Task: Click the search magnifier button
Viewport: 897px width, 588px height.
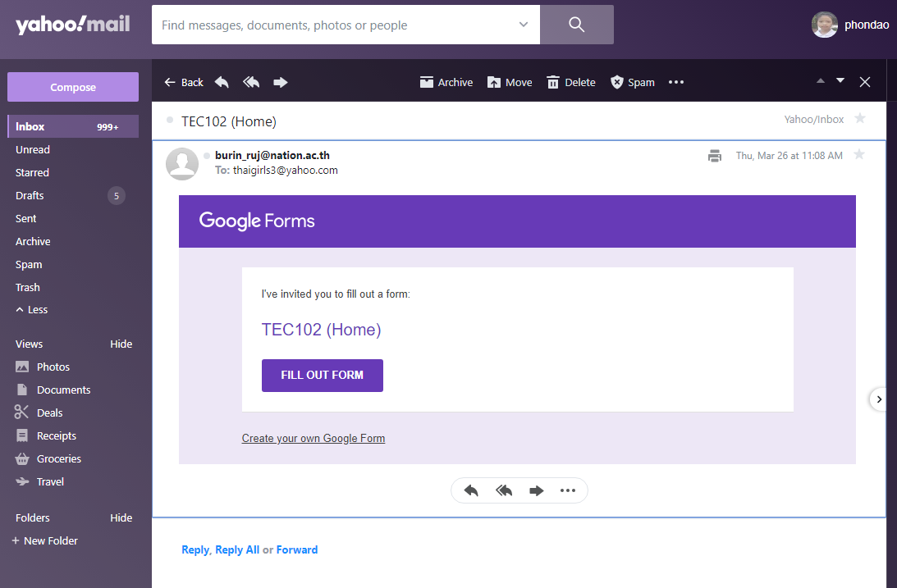Action: click(576, 25)
